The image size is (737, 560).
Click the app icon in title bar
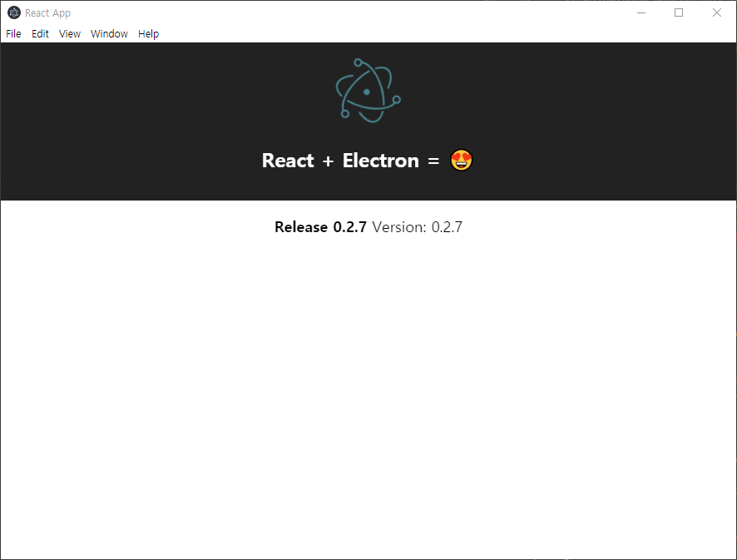click(x=13, y=12)
